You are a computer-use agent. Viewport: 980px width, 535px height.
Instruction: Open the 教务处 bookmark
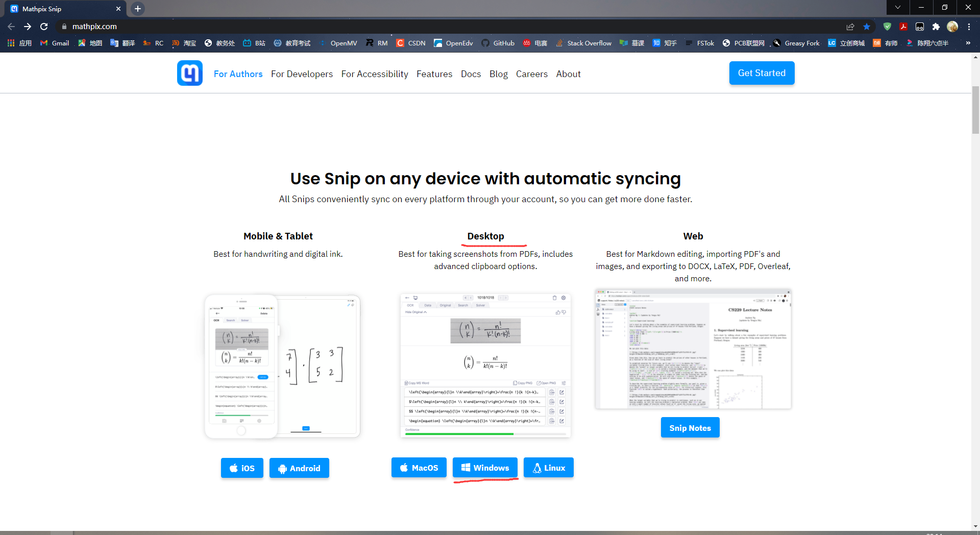click(219, 43)
